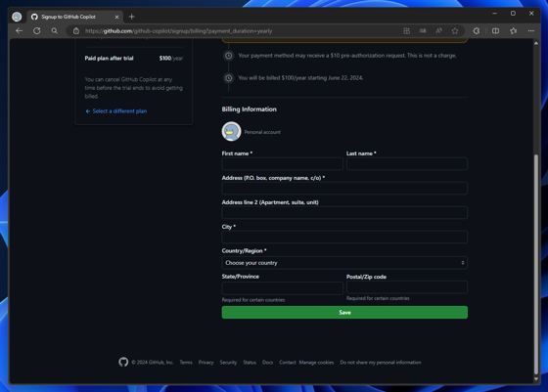
Task: Click into the Postal/Zip code field
Action: 407,287
